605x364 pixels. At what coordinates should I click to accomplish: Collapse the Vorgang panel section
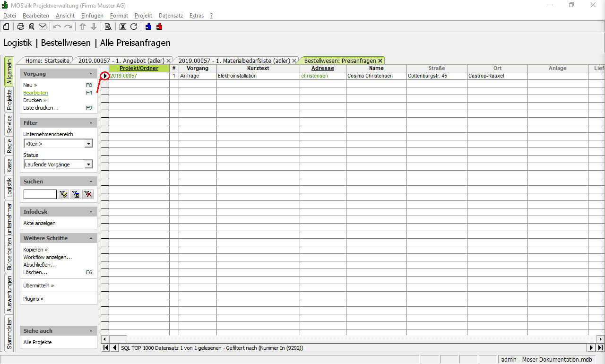tap(91, 74)
